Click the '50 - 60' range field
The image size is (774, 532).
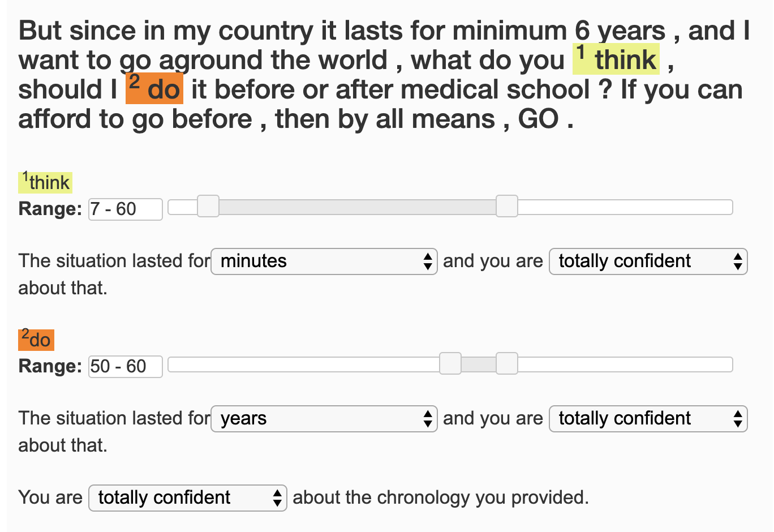126,367
